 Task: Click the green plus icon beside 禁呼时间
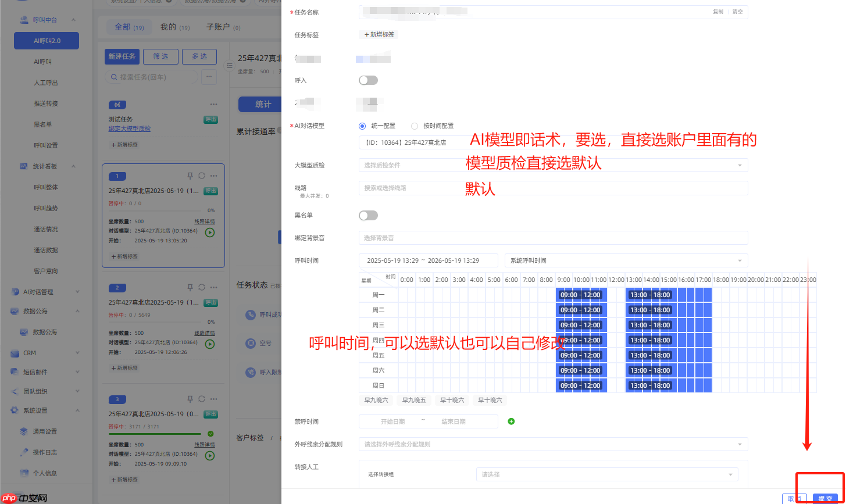(x=511, y=421)
